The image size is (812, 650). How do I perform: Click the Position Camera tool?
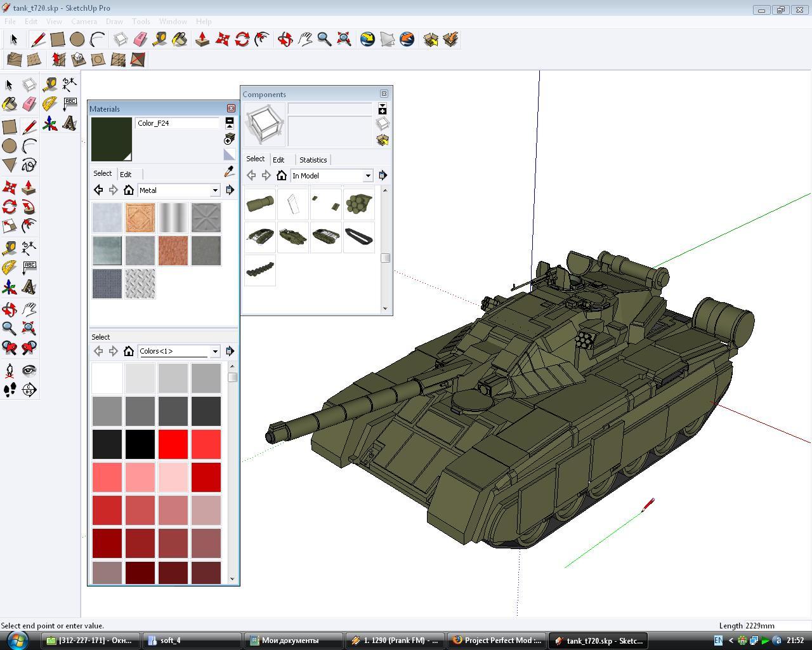[10, 370]
